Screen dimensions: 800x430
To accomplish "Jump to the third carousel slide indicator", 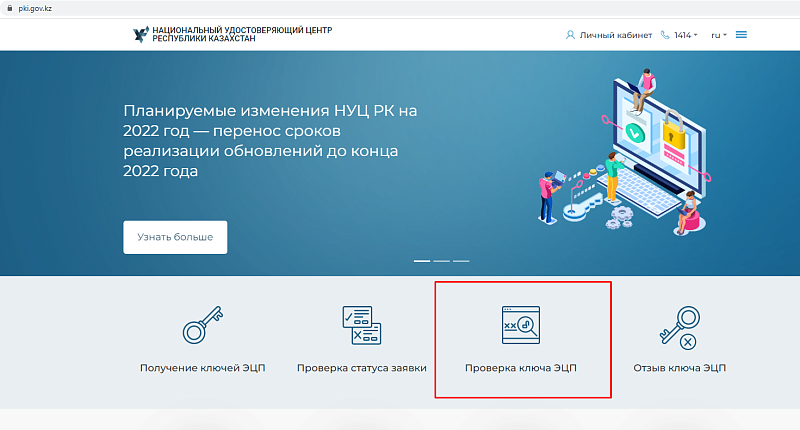I will click(461, 260).
